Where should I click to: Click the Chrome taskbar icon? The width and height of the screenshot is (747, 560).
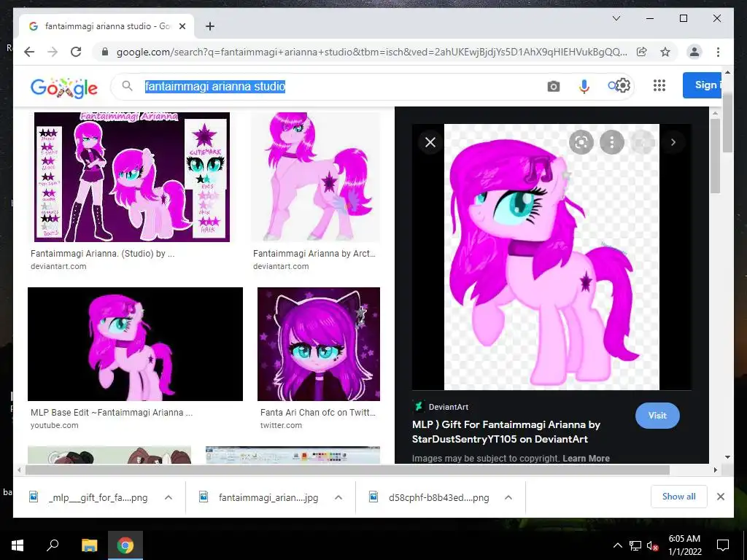tap(125, 545)
